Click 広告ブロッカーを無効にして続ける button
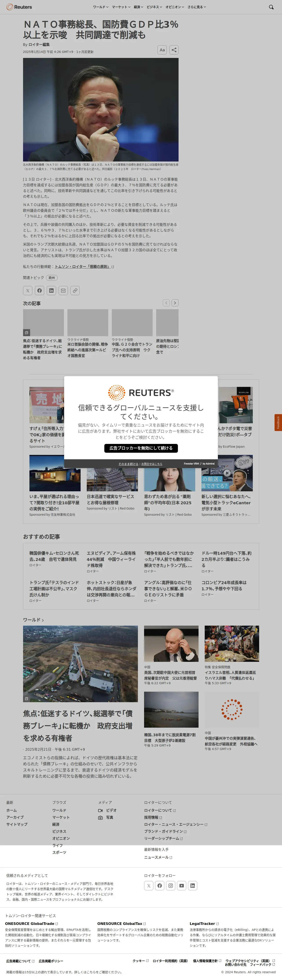282x980 pixels. pos(141,448)
